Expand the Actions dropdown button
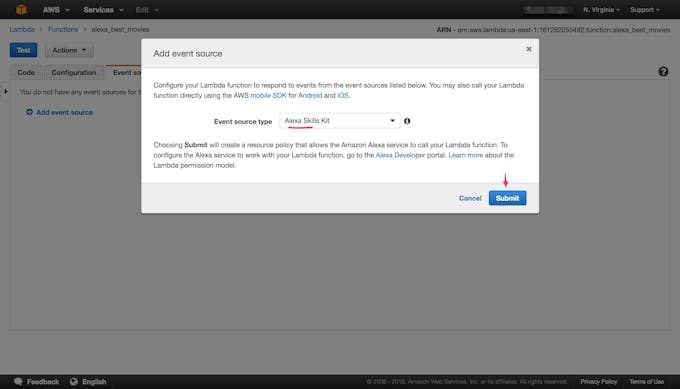The image size is (680, 389). pos(69,50)
